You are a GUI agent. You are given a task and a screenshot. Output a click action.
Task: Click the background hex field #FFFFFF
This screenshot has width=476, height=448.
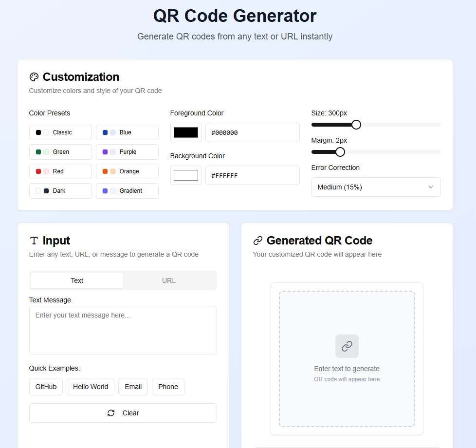coord(253,175)
